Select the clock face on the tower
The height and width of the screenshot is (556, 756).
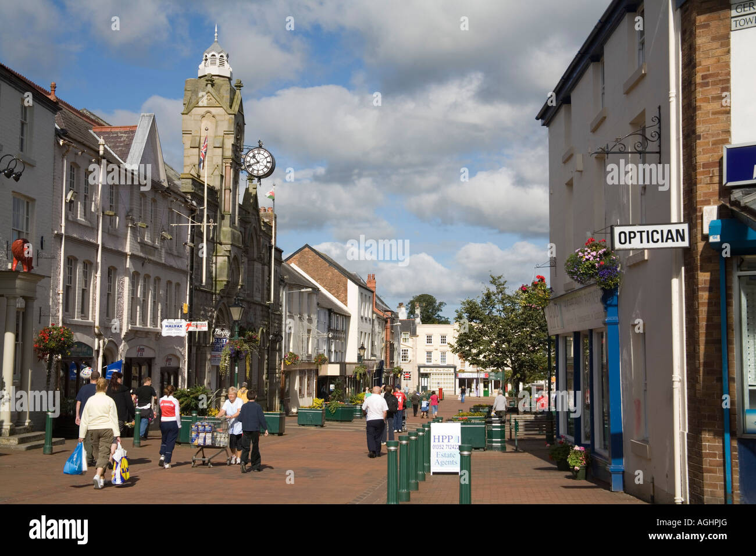(x=259, y=162)
